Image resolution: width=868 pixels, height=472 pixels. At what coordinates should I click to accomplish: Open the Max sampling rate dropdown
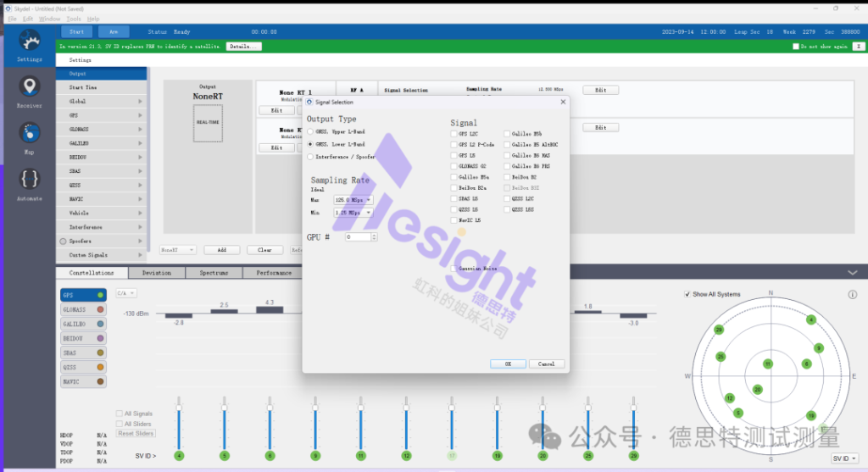coord(353,200)
